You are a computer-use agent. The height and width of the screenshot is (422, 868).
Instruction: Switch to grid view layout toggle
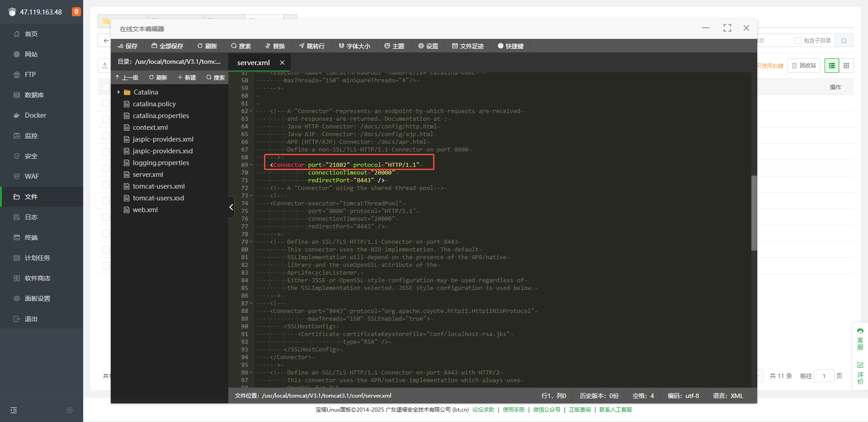[846, 66]
